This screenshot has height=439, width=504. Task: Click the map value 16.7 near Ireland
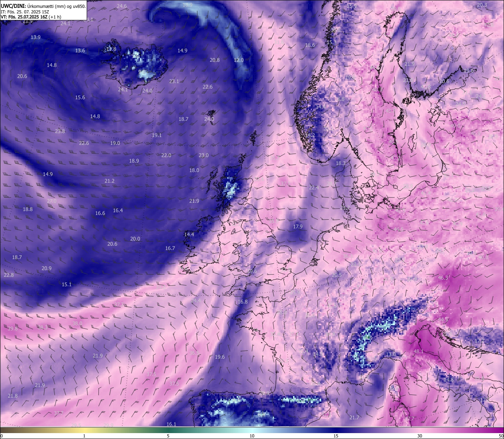[170, 248]
